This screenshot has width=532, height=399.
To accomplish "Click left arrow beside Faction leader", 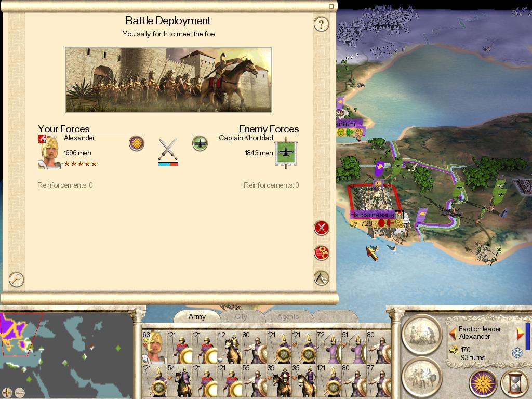I will [x=453, y=333].
